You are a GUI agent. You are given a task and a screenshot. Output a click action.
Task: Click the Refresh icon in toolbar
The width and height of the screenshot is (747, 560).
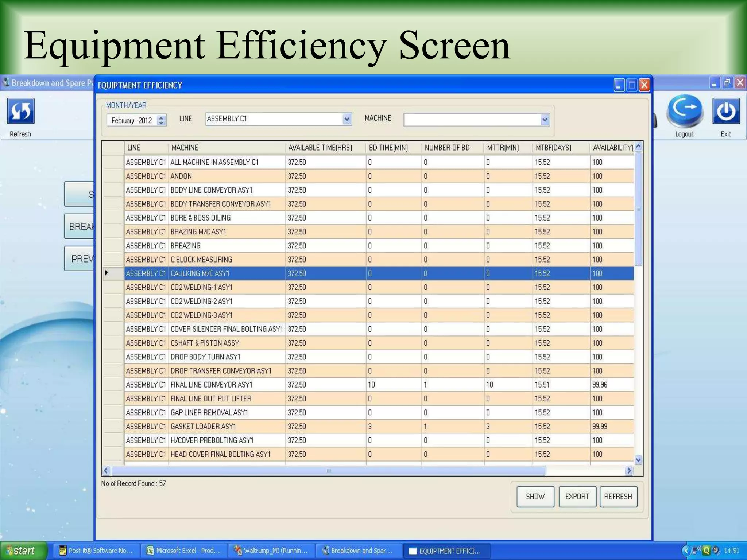click(21, 112)
